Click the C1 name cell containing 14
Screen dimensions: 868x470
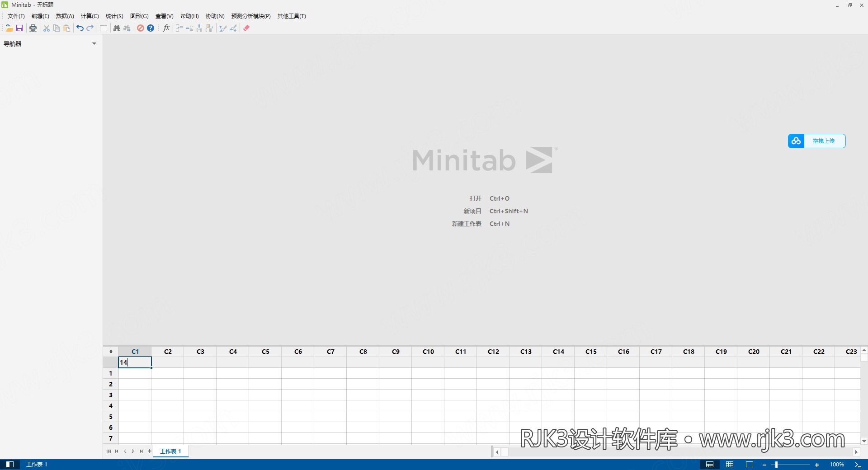135,362
